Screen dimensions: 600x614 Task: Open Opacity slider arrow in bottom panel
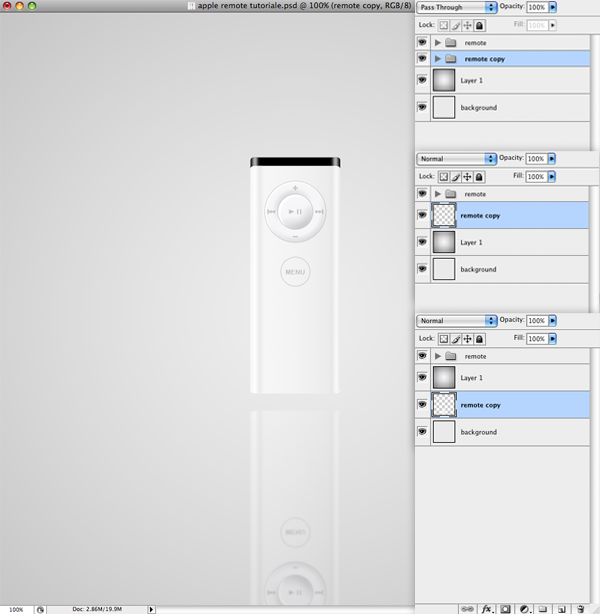tap(553, 321)
